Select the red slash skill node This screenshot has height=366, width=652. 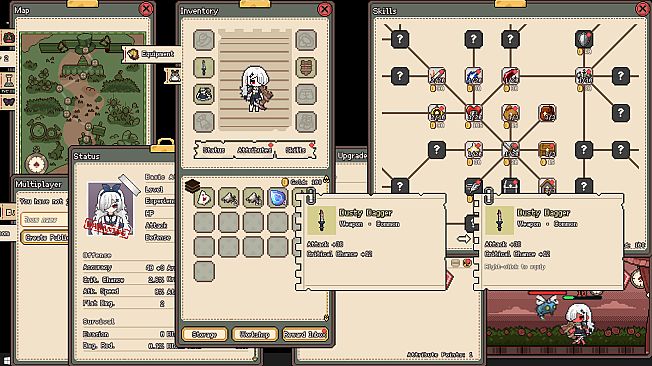pyautogui.click(x=510, y=76)
